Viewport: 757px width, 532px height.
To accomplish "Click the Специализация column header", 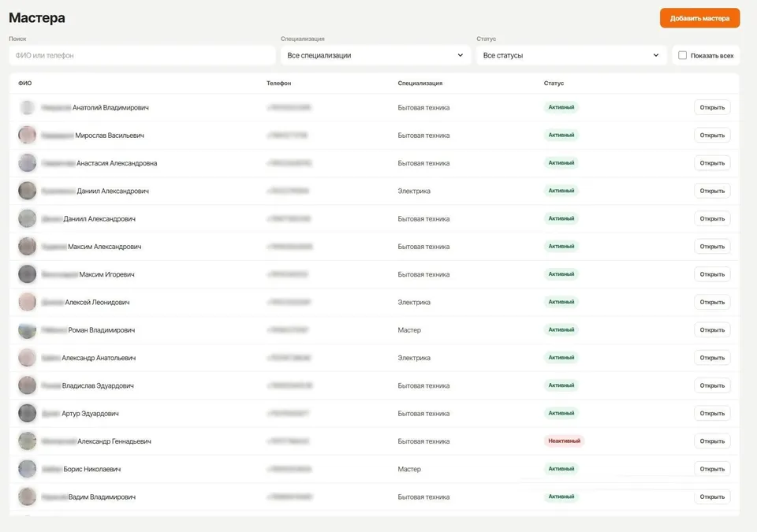I will [420, 83].
